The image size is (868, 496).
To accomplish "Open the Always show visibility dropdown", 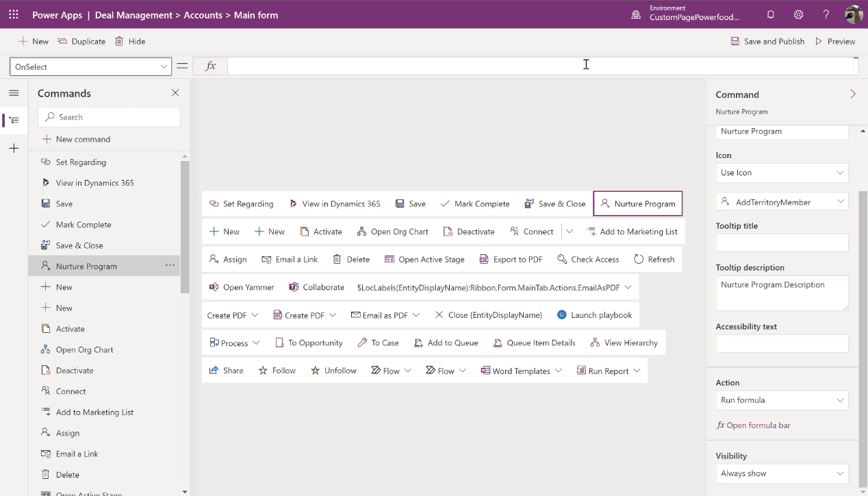I will [782, 473].
